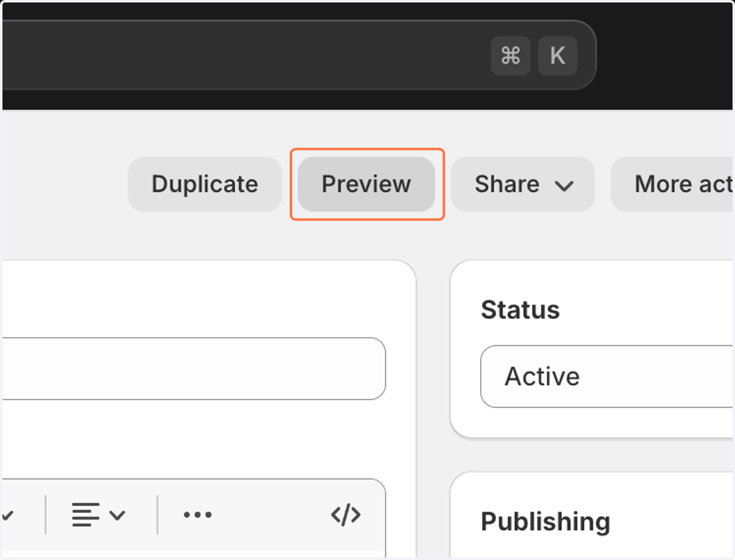Open the More actions menu

673,184
